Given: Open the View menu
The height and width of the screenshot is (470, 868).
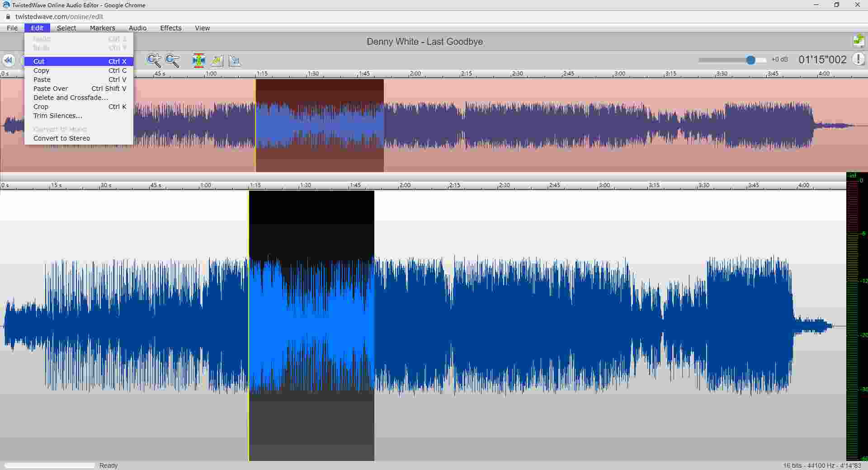Looking at the screenshot, I should (202, 28).
